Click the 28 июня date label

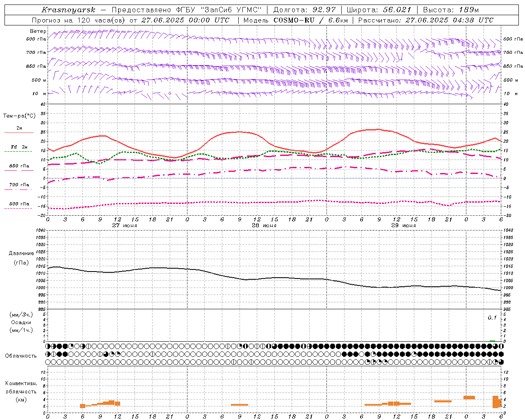pyautogui.click(x=264, y=226)
